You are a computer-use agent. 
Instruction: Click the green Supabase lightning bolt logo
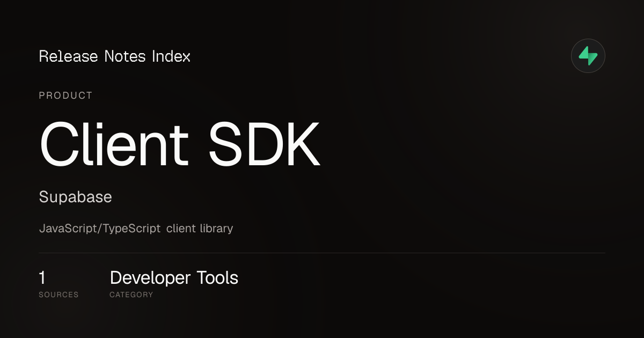click(588, 56)
